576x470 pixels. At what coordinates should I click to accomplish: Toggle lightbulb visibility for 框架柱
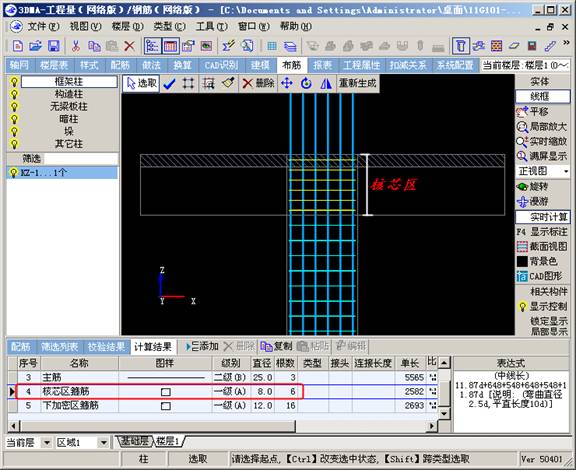[x=14, y=82]
